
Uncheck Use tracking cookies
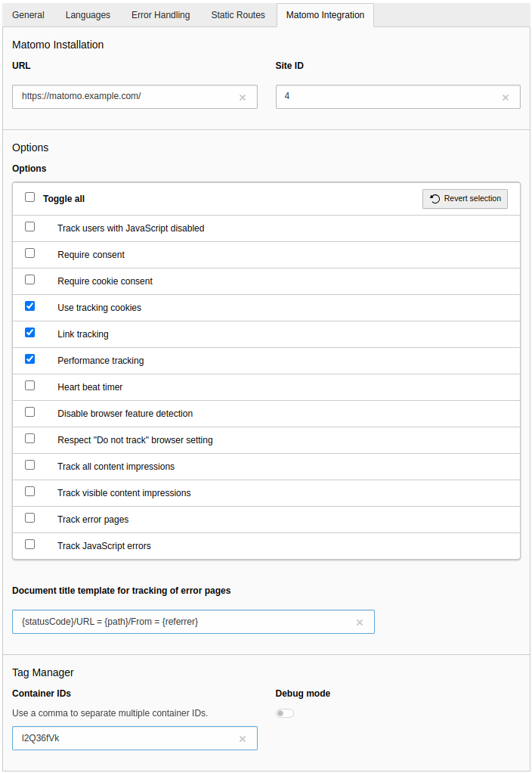30,306
